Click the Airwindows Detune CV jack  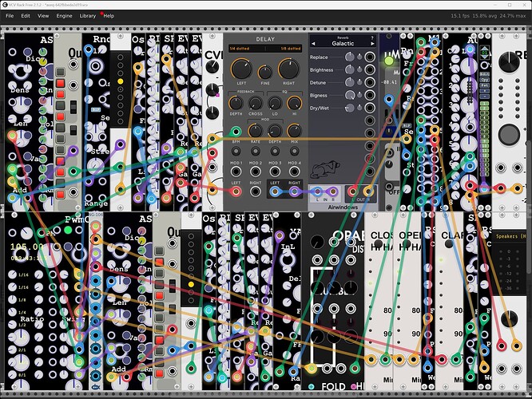pyautogui.click(x=370, y=82)
